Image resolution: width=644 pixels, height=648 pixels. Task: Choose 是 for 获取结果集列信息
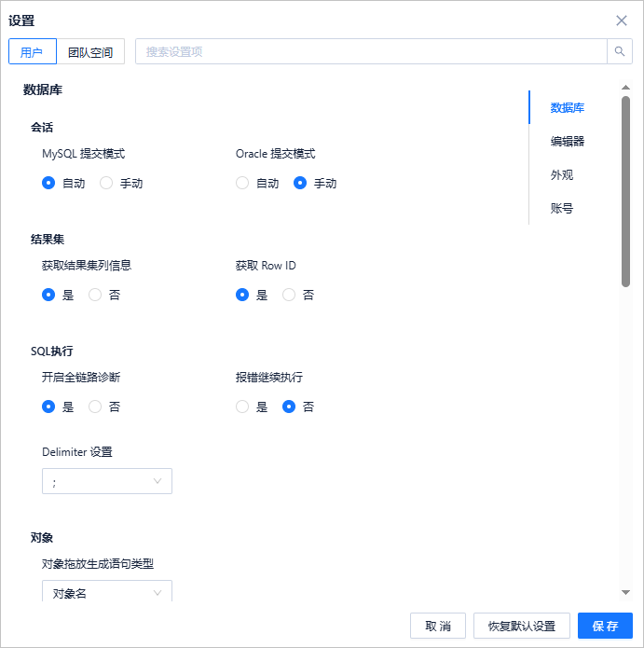48,295
